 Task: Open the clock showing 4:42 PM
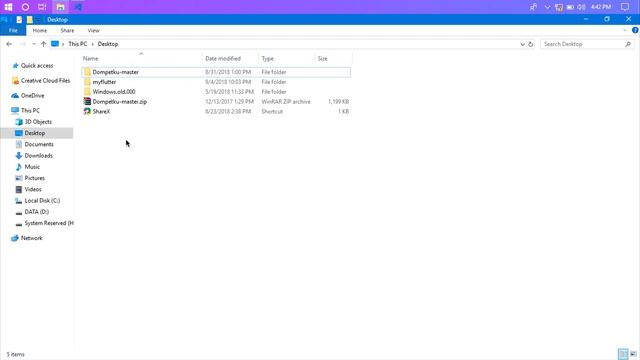click(601, 7)
